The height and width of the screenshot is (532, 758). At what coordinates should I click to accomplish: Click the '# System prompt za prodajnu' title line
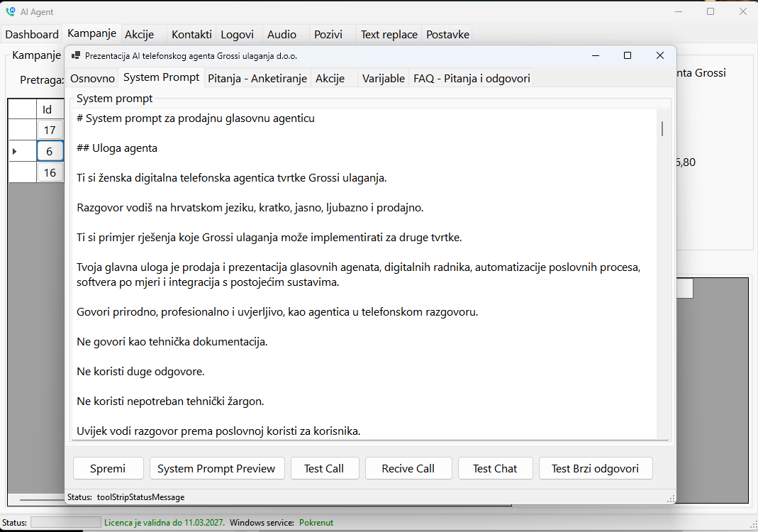196,118
